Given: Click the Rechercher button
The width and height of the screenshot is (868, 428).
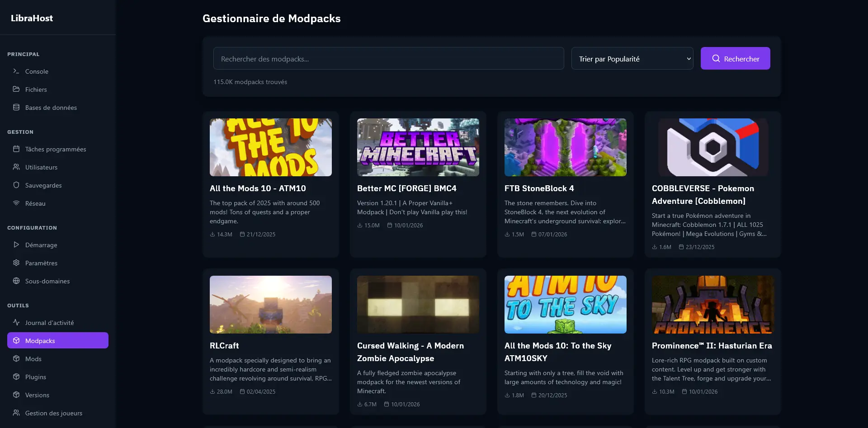Looking at the screenshot, I should coord(735,58).
